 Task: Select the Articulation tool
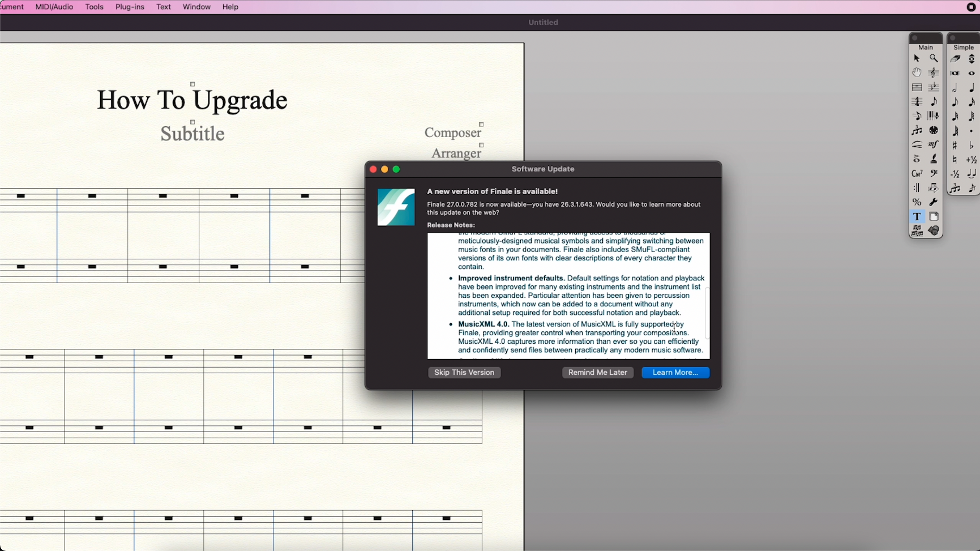tap(917, 159)
